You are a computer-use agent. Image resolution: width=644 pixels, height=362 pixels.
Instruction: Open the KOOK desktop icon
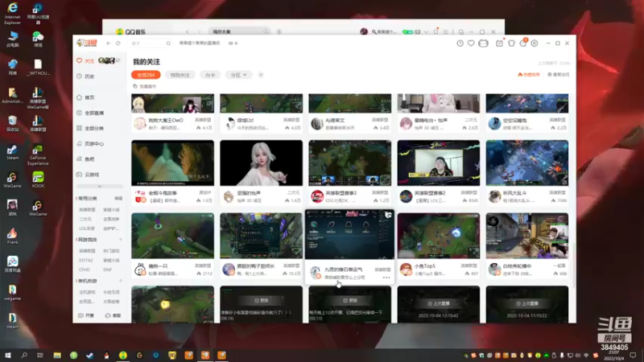[x=38, y=179]
